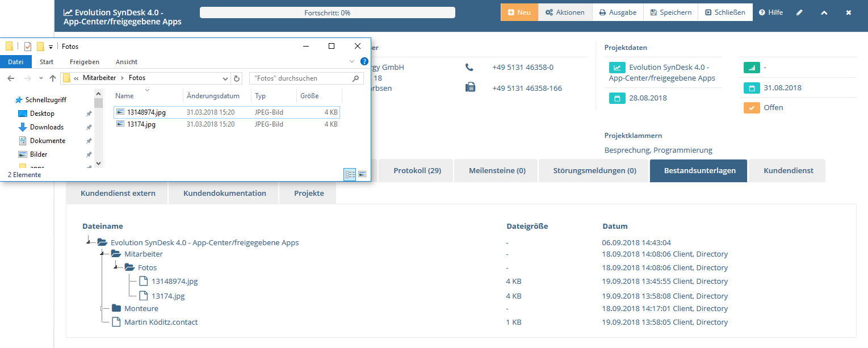Open the Kundendokumentation tab
The image size is (868, 348).
point(225,193)
